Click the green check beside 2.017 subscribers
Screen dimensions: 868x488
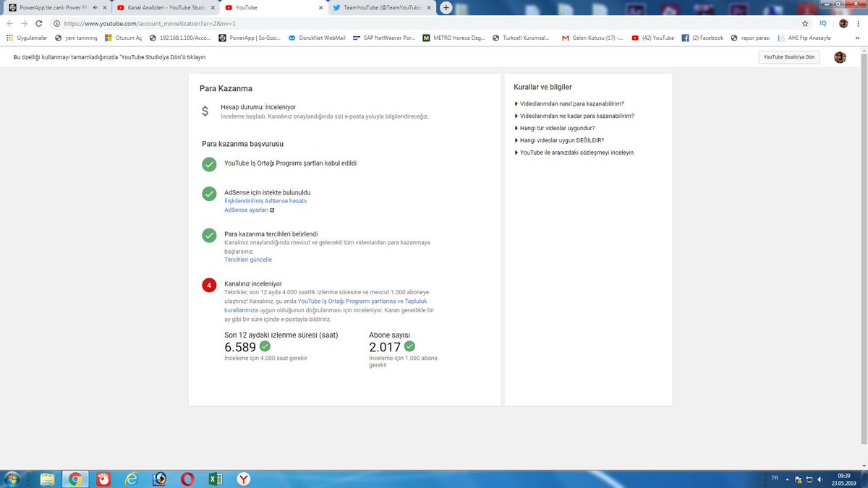tap(409, 346)
